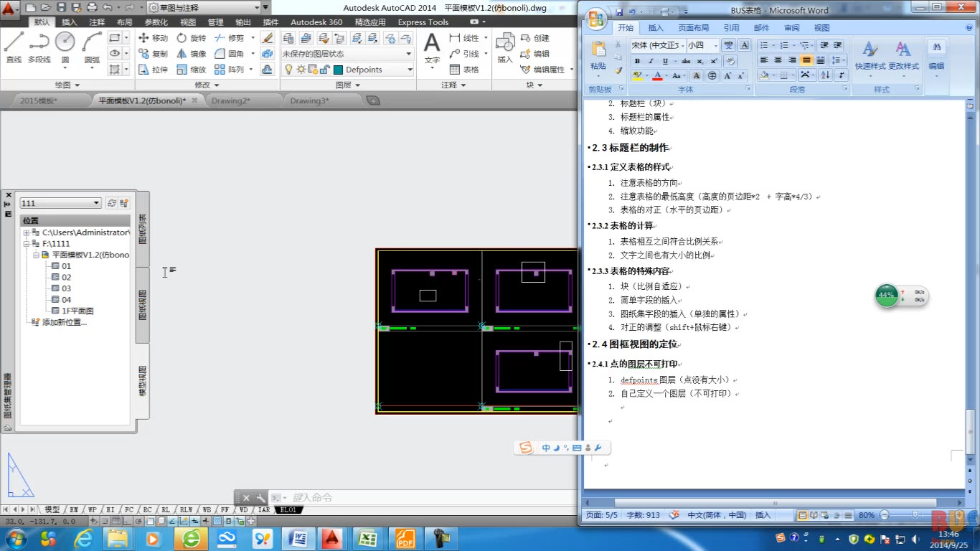
Task: Toggle the layer freeze sun icon
Action: point(301,70)
